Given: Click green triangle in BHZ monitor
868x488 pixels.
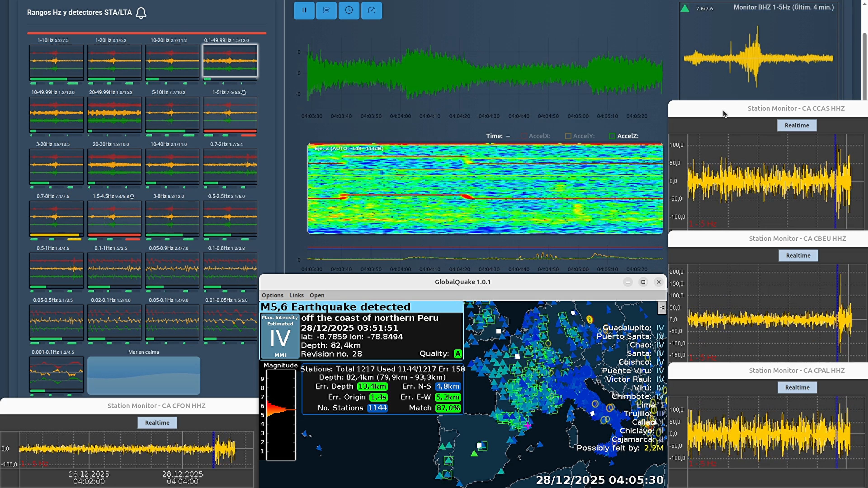Looking at the screenshot, I should (685, 8).
